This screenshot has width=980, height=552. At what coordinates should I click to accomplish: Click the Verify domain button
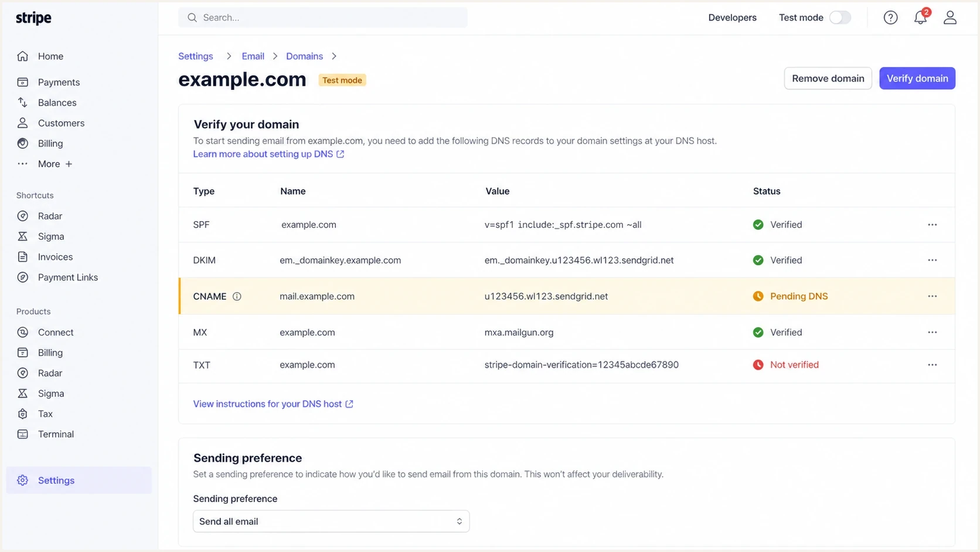pos(917,79)
